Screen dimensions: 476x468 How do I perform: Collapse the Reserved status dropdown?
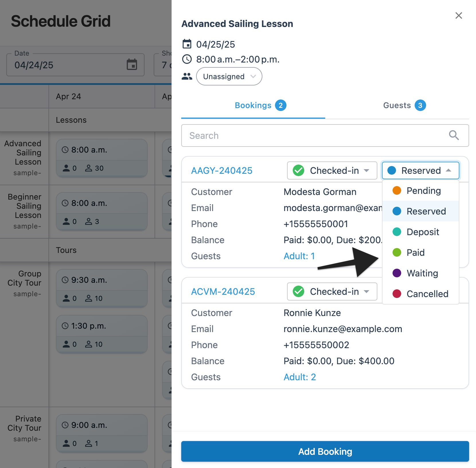(x=420, y=170)
